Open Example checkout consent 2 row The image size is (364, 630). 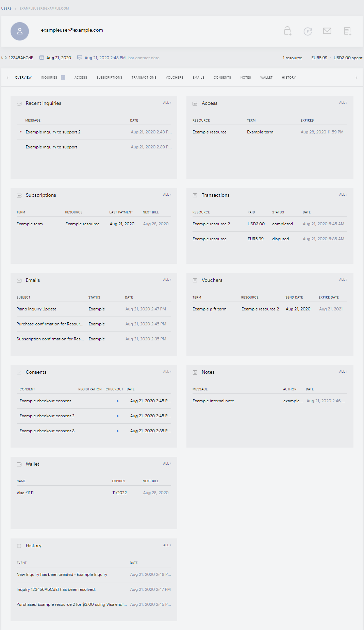coord(94,416)
